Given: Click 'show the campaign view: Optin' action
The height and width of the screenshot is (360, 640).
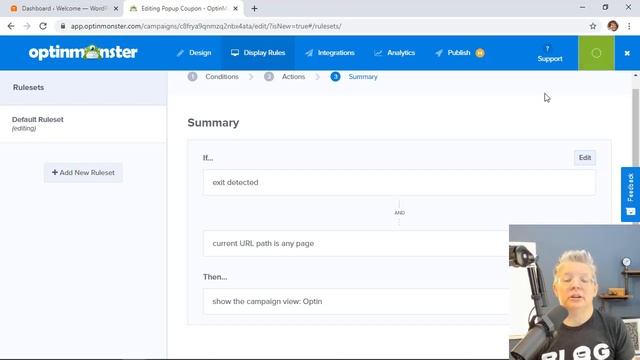Looking at the screenshot, I should [356, 301].
